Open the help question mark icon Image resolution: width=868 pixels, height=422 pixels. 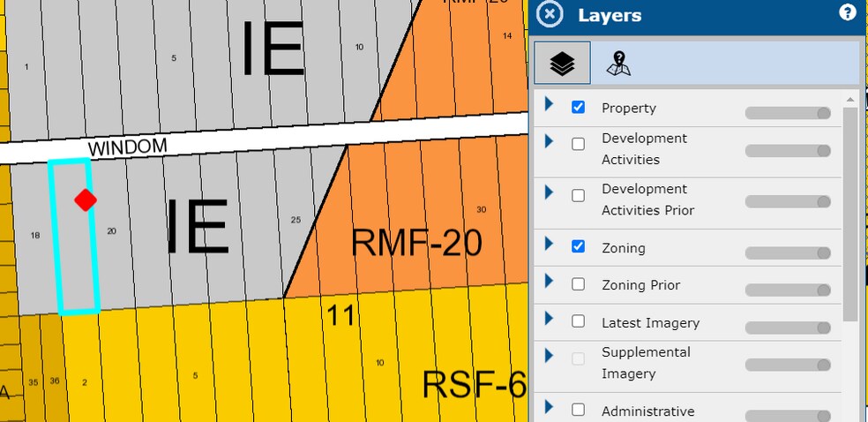pyautogui.click(x=847, y=12)
